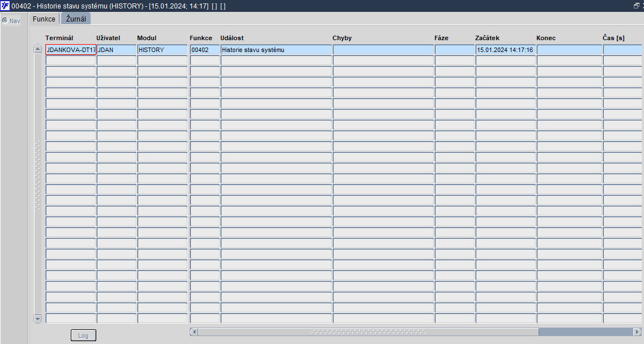644x344 pixels.
Task: Select the JDANKOVA-DT17 terminal cell
Action: (x=71, y=50)
